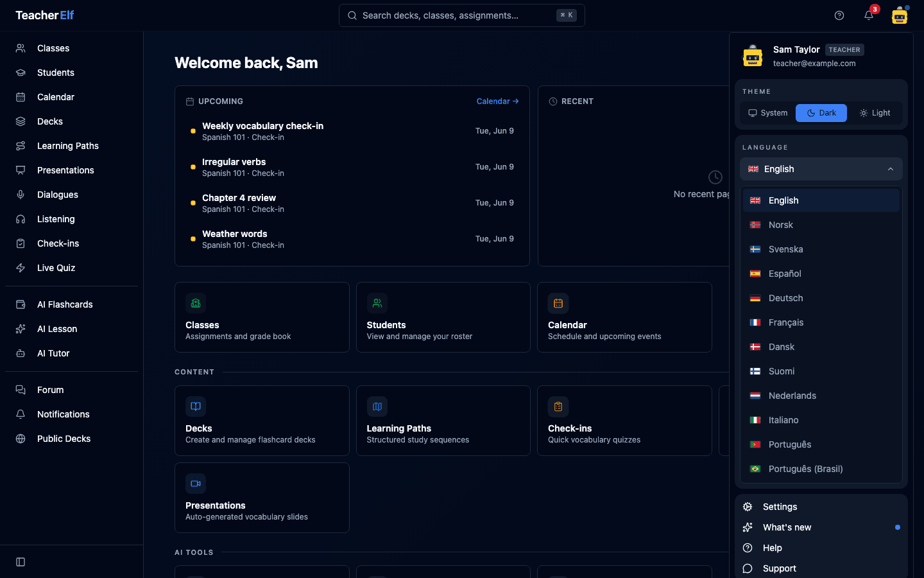
Task: Select System theme option
Action: [x=768, y=113]
